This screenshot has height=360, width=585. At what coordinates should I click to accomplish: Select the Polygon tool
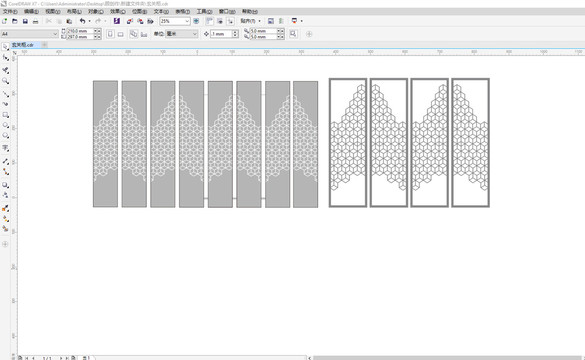click(5, 136)
